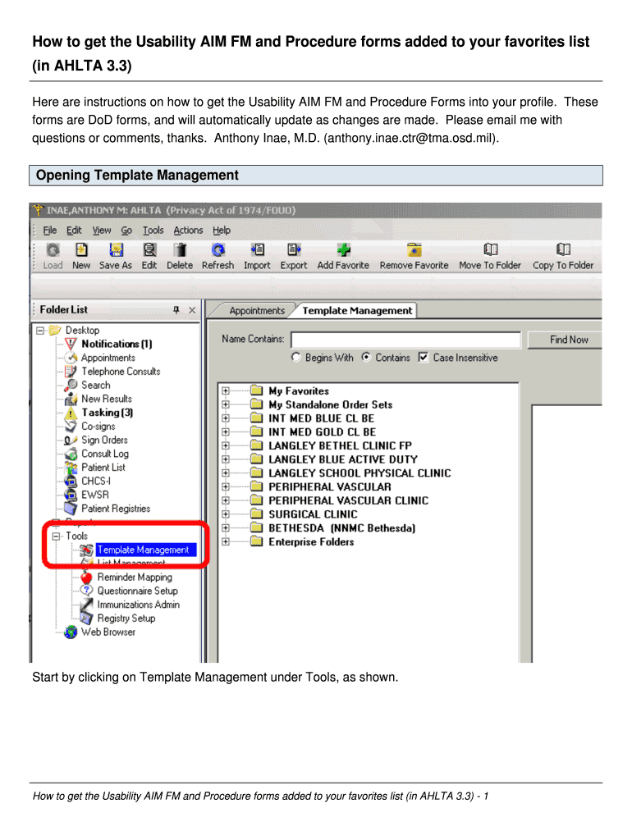The width and height of the screenshot is (632, 840).
Task: Switch to the Appointments tab
Action: click(257, 311)
